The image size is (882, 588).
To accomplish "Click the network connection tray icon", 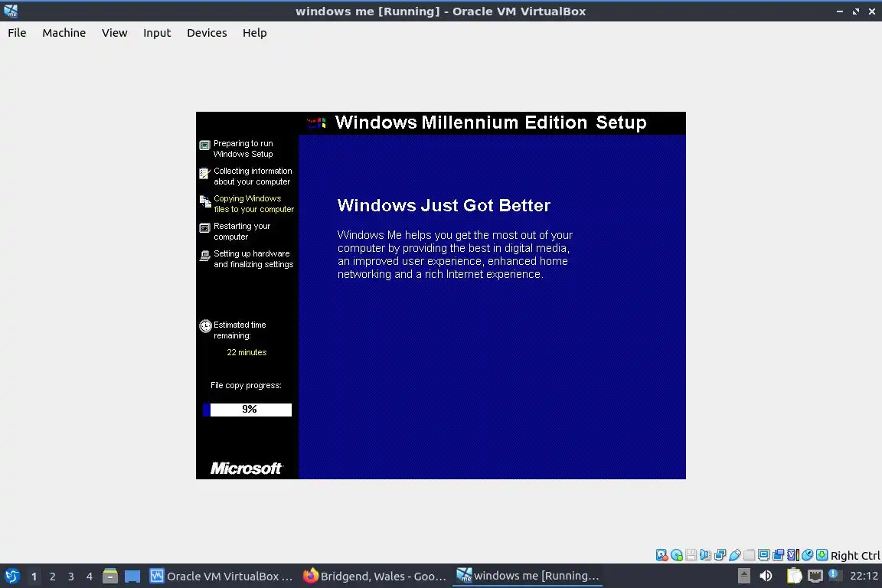I will pyautogui.click(x=815, y=576).
